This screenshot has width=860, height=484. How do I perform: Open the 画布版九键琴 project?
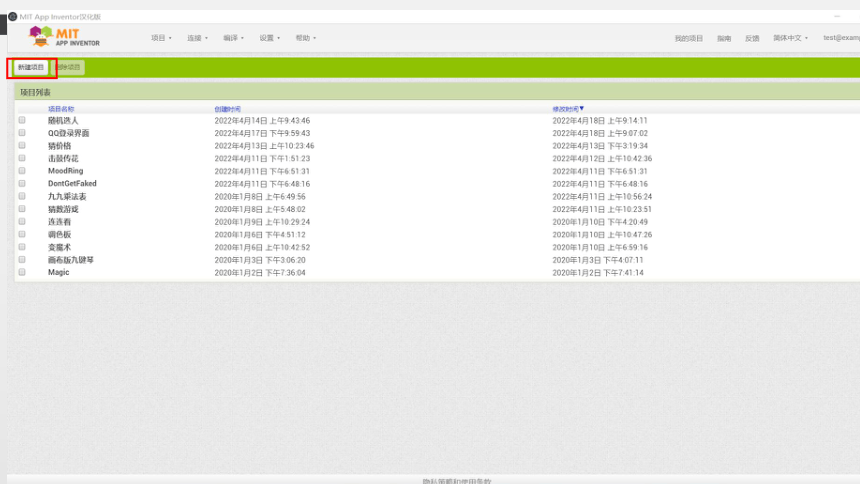(x=71, y=260)
